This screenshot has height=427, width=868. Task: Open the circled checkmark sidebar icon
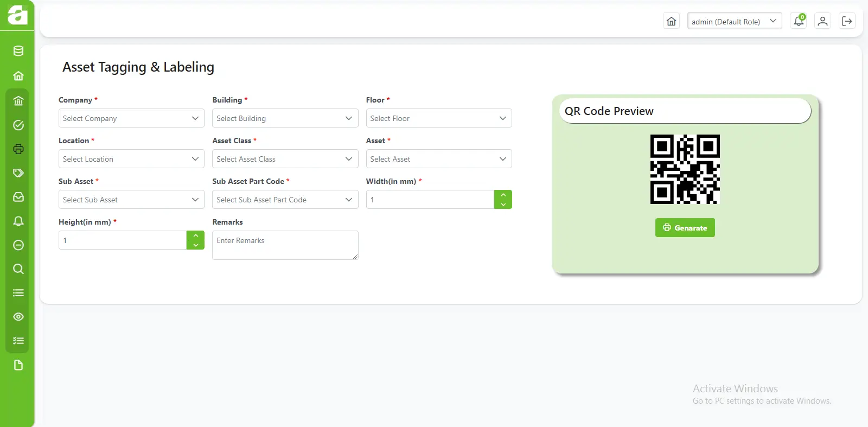tap(18, 125)
